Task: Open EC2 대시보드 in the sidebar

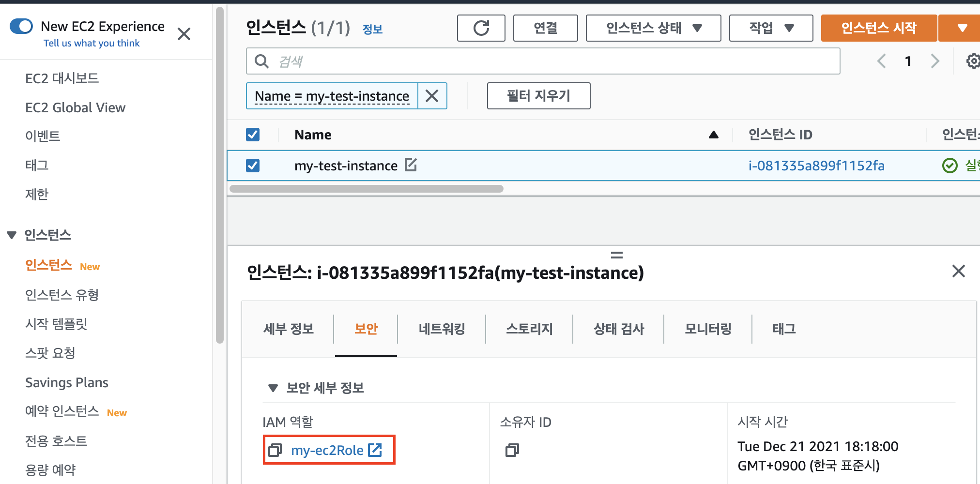Action: click(x=62, y=78)
